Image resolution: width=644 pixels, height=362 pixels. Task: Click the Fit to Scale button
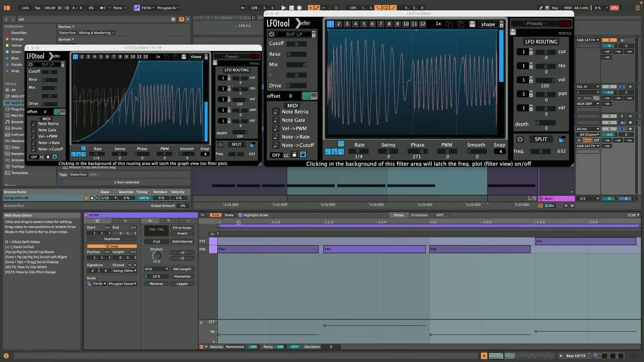click(x=182, y=228)
